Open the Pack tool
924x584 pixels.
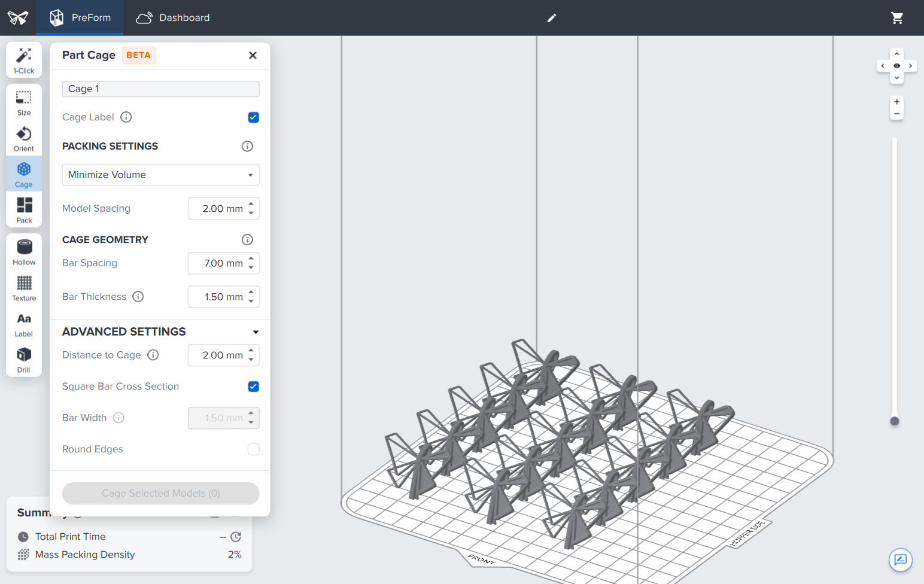[x=23, y=209]
